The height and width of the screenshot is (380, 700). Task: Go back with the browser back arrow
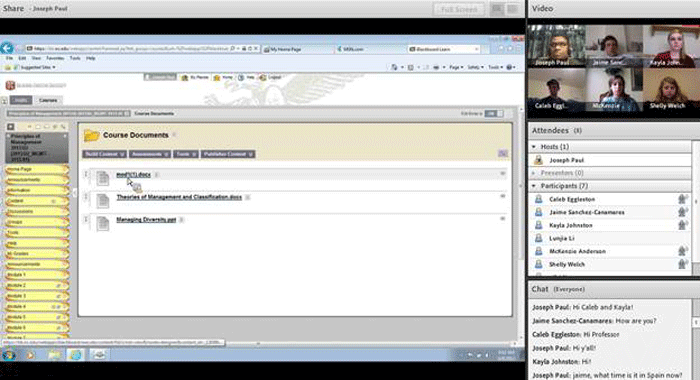pyautogui.click(x=7, y=48)
